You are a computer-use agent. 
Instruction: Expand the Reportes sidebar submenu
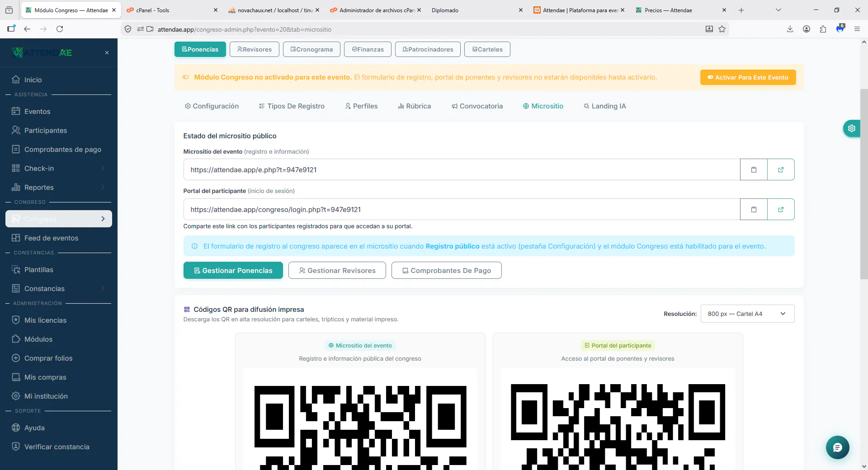(59, 187)
